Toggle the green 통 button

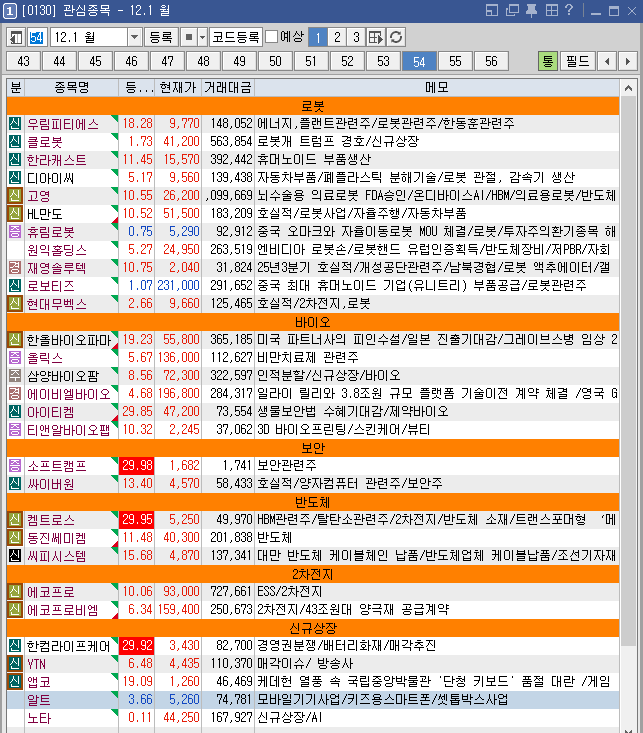(x=548, y=61)
